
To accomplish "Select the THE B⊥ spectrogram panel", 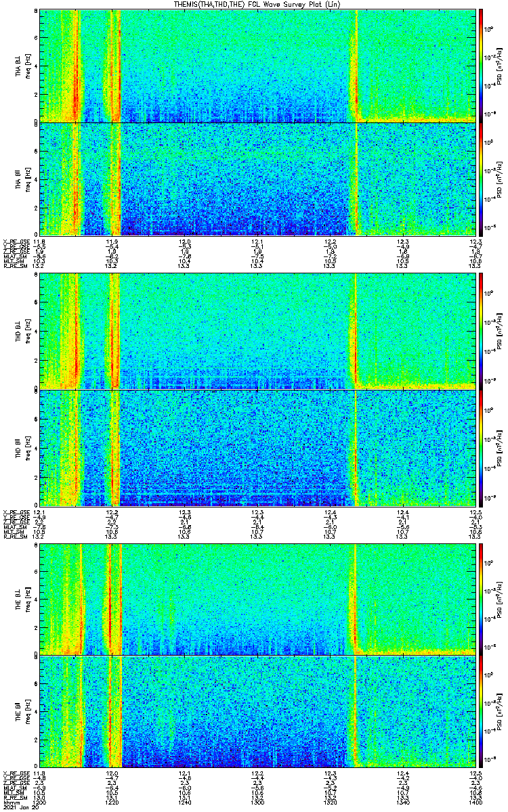I will point(257,599).
